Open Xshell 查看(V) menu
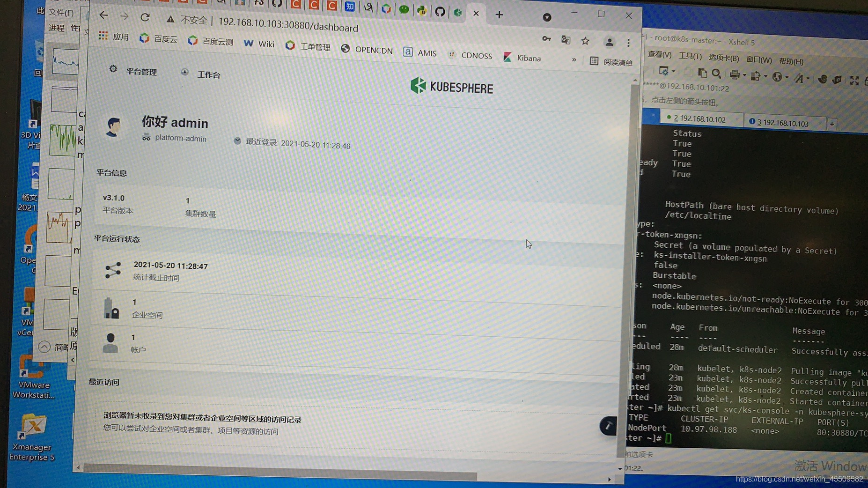 click(x=659, y=54)
